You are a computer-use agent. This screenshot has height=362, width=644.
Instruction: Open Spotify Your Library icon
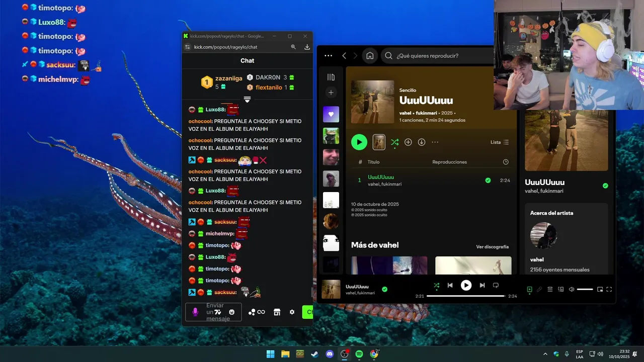pyautogui.click(x=331, y=77)
